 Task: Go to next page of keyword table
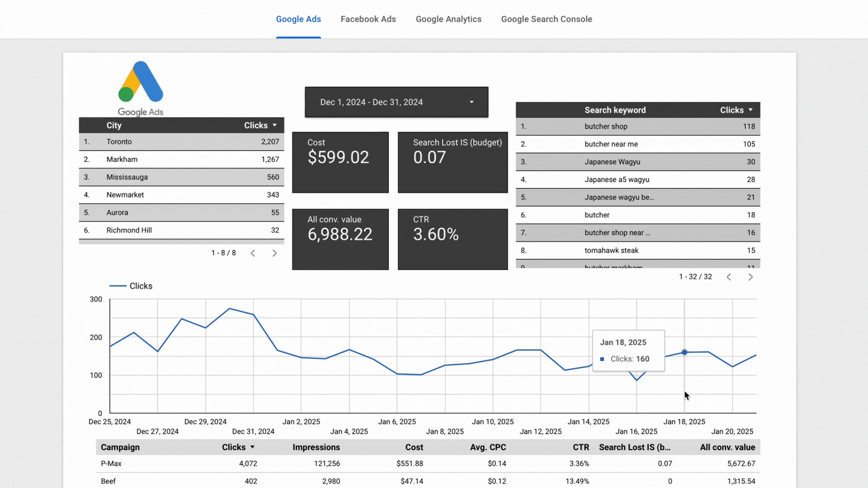click(x=750, y=277)
